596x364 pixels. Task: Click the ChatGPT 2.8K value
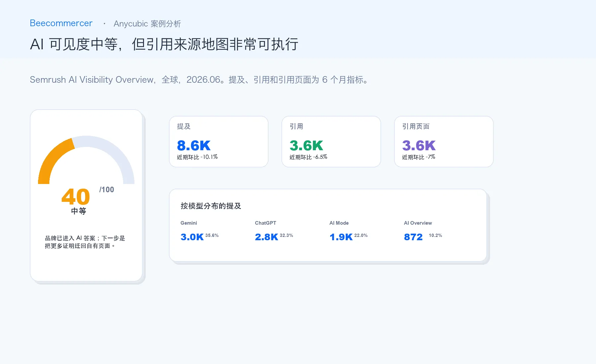click(267, 237)
